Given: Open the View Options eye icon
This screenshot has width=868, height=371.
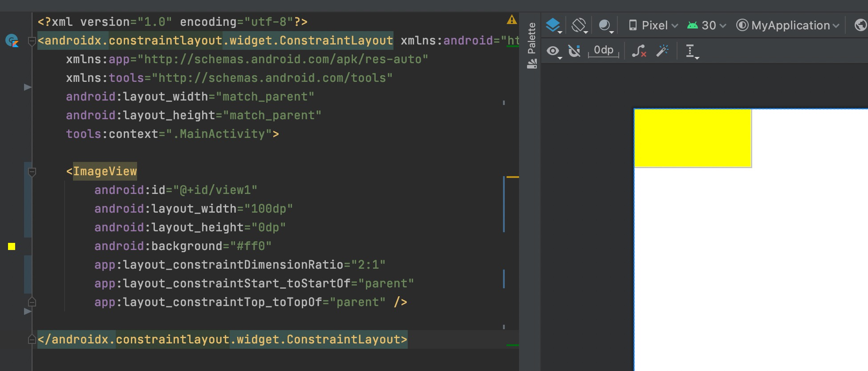Looking at the screenshot, I should click(554, 52).
